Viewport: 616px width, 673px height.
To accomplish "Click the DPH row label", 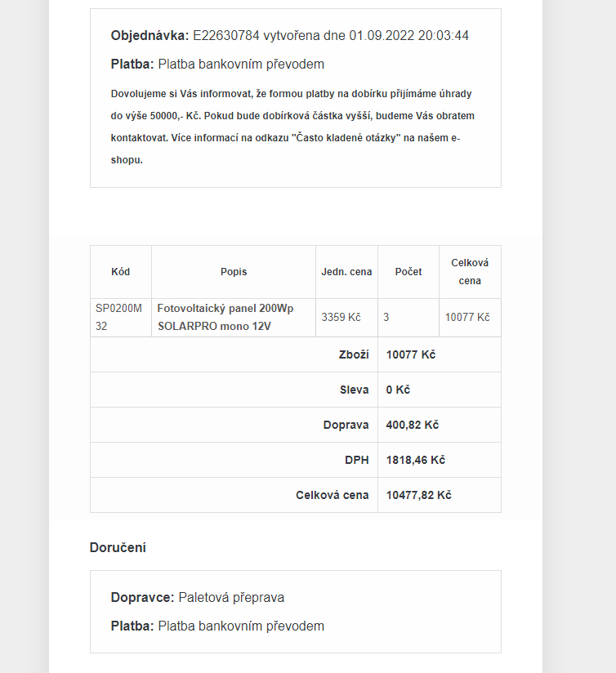I will coord(357,460).
